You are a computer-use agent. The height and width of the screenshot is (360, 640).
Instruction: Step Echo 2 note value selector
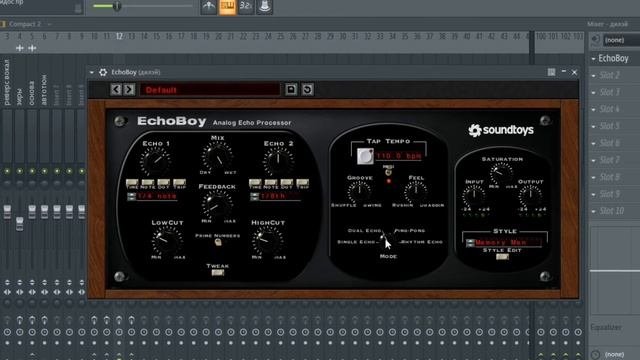[x=255, y=196]
